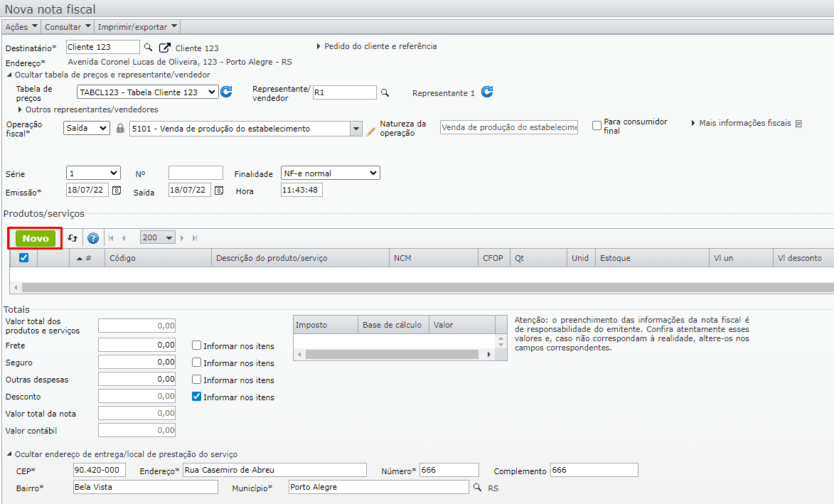Viewport: 834px width, 504px height.
Task: Check Outras despesas Informar nos itens
Action: [x=196, y=380]
